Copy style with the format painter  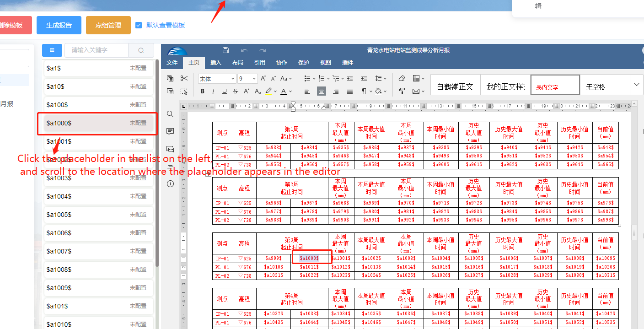402,91
